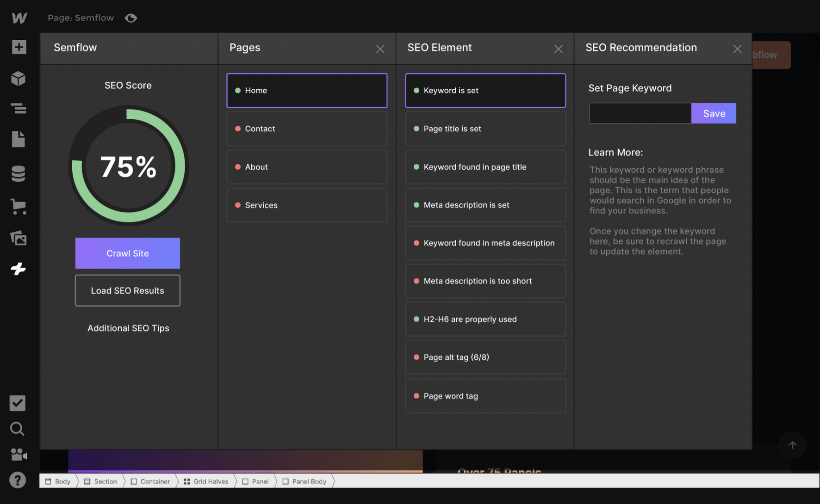Click the Crawl Site button
The width and height of the screenshot is (820, 504).
(127, 253)
